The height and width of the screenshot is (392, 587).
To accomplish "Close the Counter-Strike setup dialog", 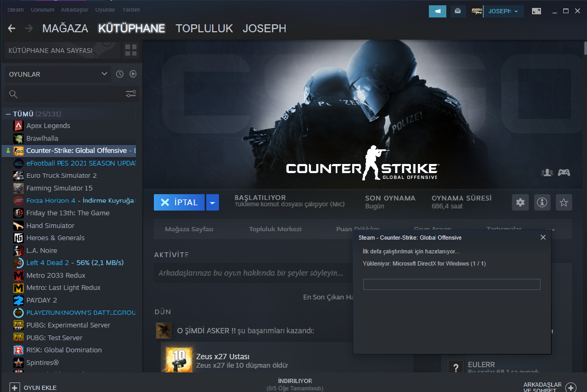I will pos(543,238).
